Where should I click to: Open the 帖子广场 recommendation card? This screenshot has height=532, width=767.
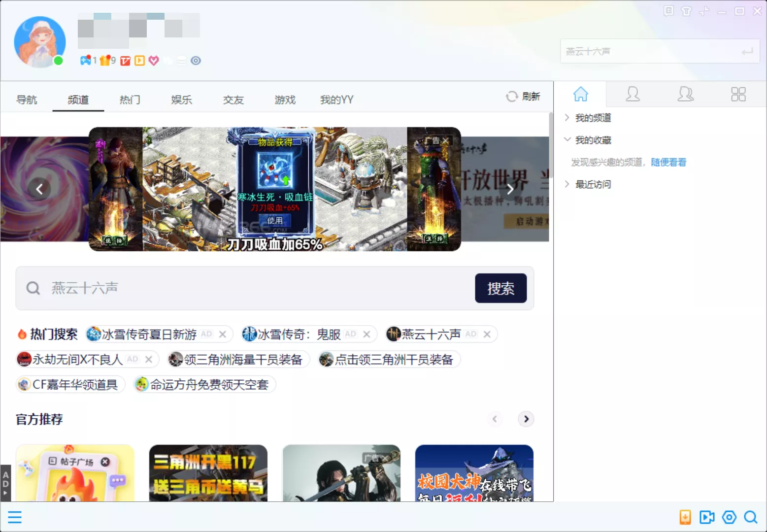pyautogui.click(x=75, y=473)
